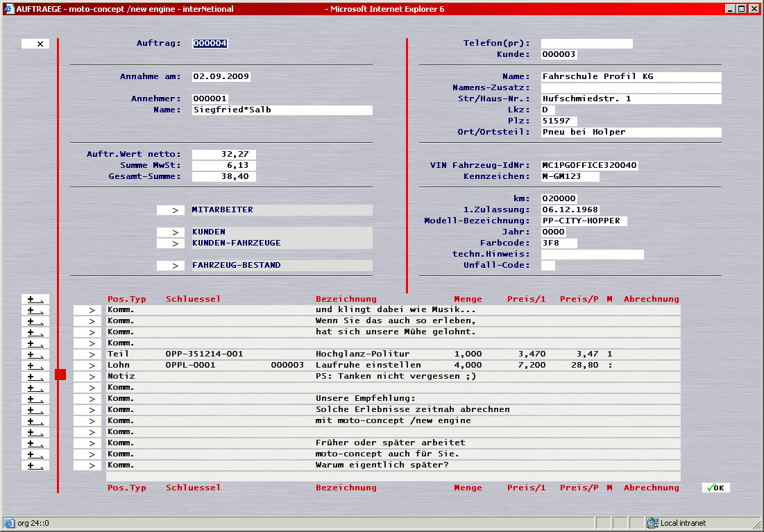Open arrow for 'Warum eigentlich später?' row

(x=87, y=465)
